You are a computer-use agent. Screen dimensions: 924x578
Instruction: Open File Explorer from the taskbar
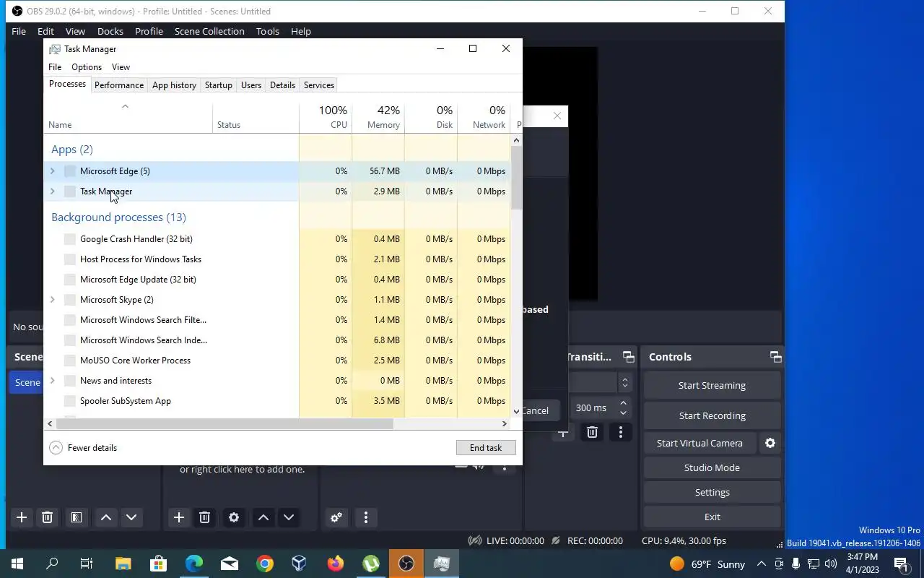click(123, 564)
